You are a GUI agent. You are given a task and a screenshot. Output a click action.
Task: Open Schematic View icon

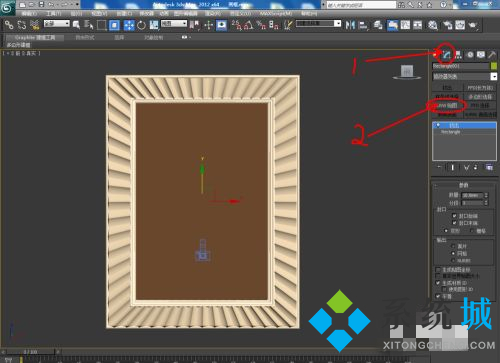click(418, 25)
